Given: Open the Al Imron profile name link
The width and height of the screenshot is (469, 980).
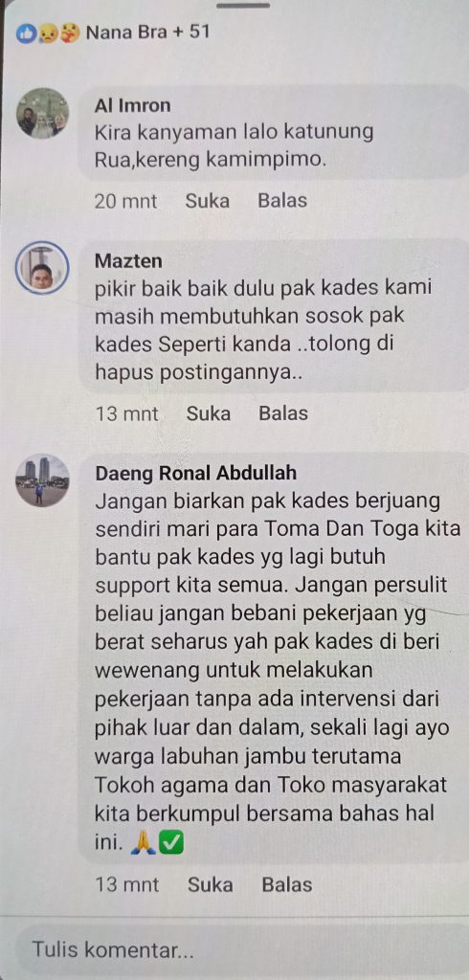Looking at the screenshot, I should coord(132,105).
